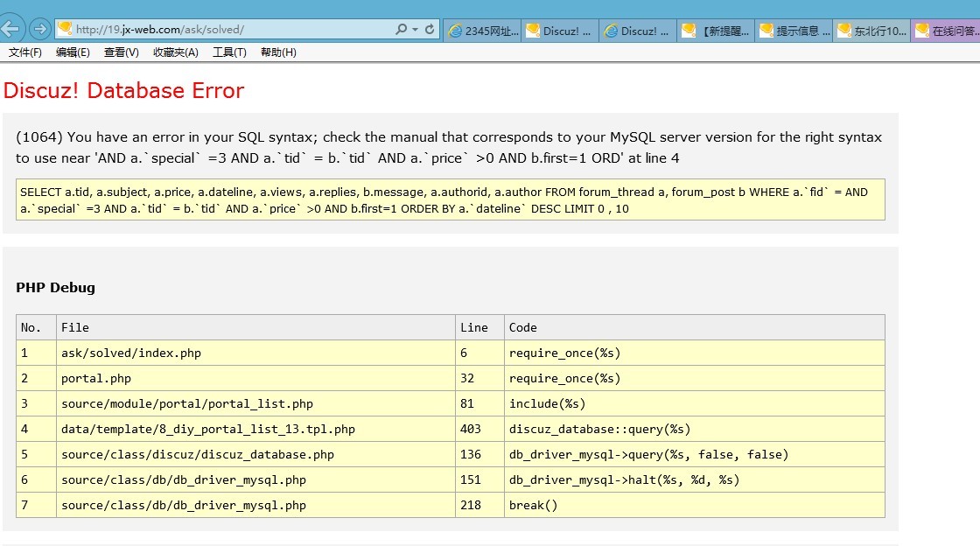Open the 工具(T) menu

point(229,52)
